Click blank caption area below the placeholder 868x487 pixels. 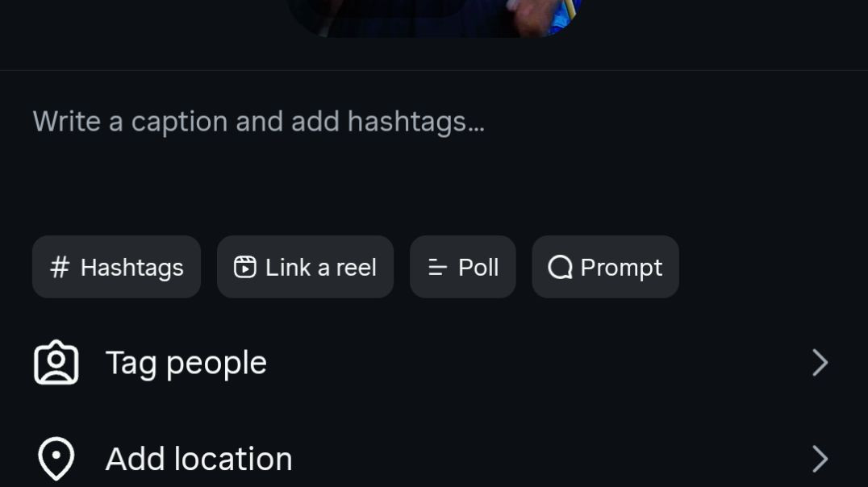tap(403, 185)
